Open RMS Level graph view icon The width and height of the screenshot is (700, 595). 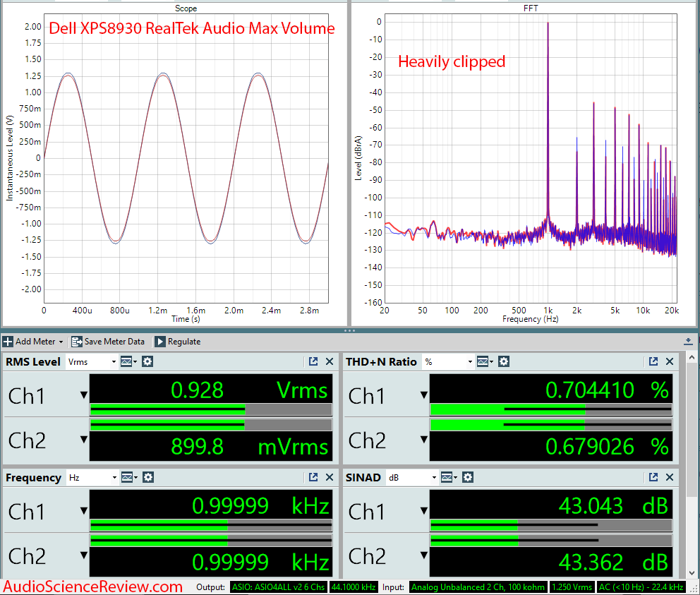[128, 362]
